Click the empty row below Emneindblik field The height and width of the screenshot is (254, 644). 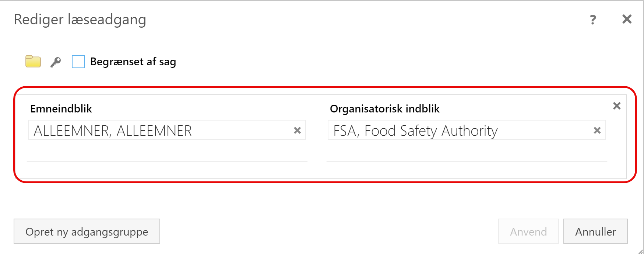click(167, 152)
